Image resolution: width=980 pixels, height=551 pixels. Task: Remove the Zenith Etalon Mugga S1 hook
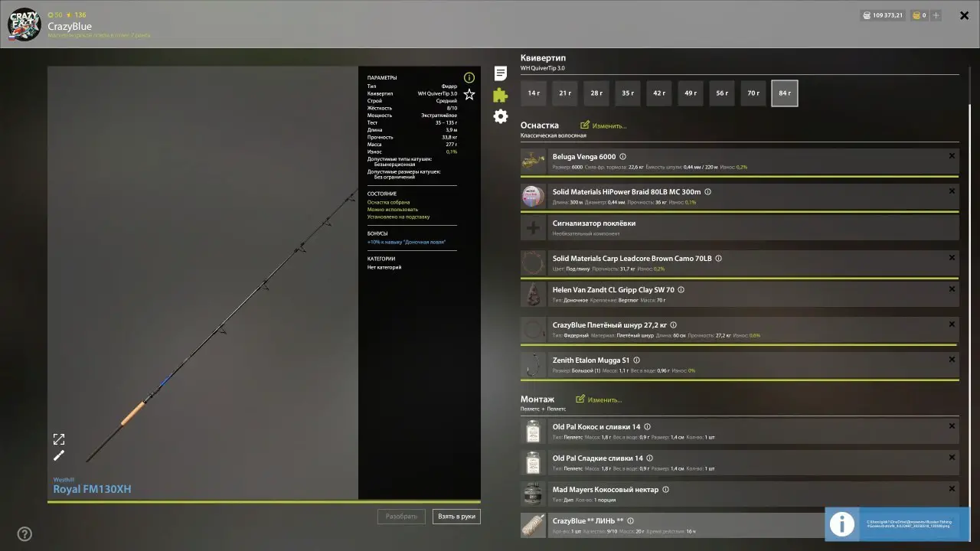tap(952, 360)
